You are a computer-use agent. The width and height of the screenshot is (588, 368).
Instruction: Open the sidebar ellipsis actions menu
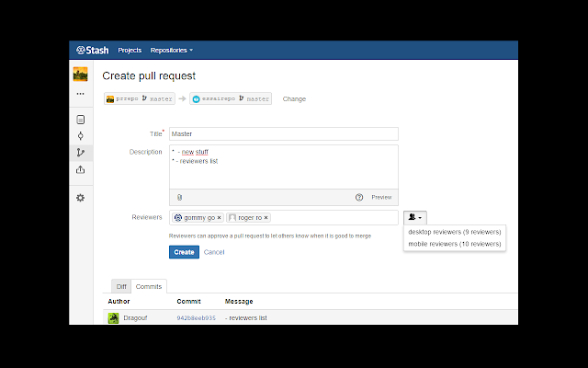(x=80, y=94)
